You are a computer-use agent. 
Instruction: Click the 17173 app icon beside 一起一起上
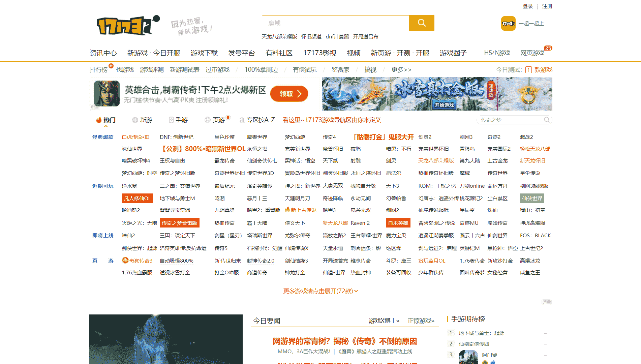[508, 23]
